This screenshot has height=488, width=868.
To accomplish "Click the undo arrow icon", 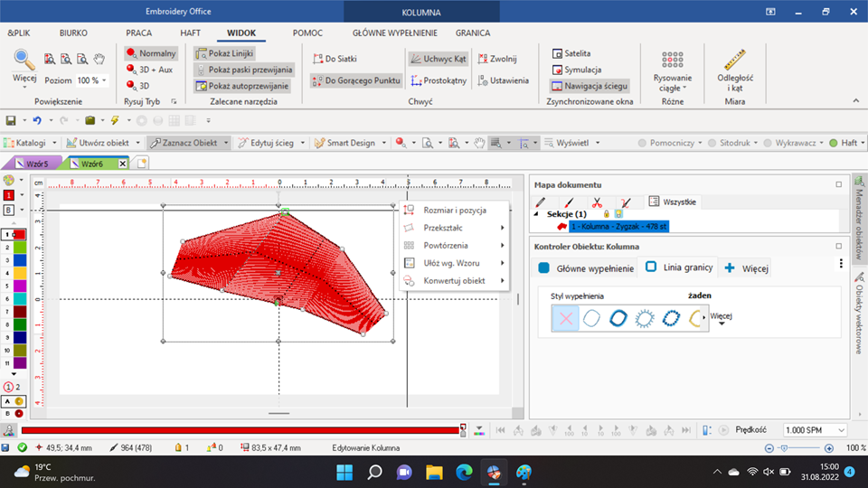I will tap(36, 120).
